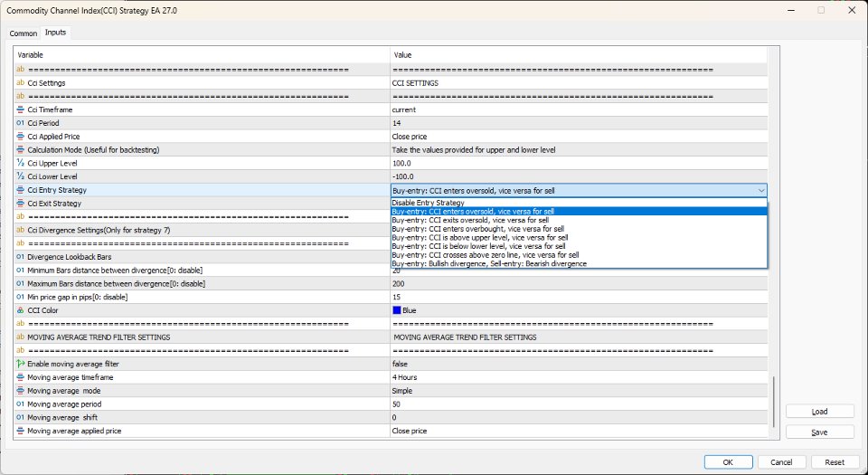Click the boolean arrow icon beside Enable moving average filter
This screenshot has height=475, width=868.
pyautogui.click(x=21, y=364)
